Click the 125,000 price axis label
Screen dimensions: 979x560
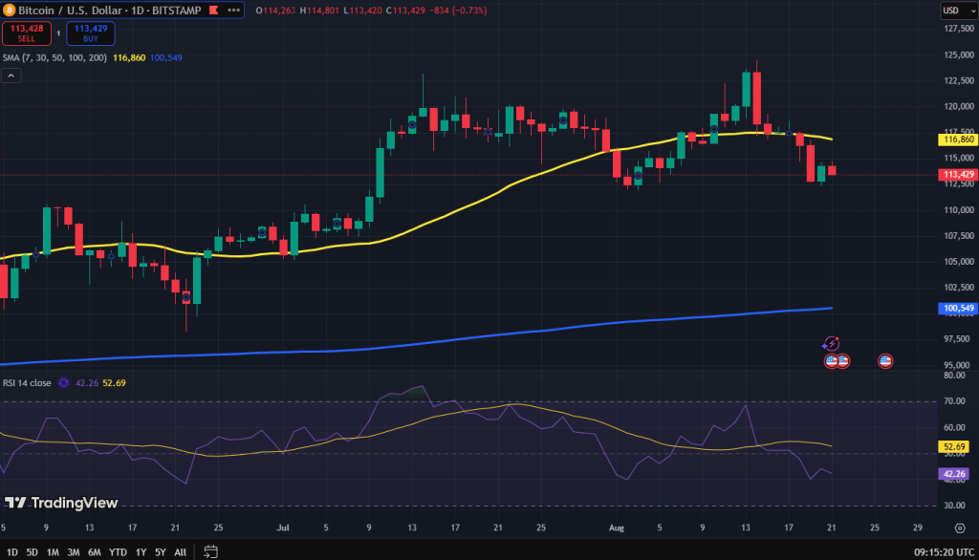[x=959, y=54]
